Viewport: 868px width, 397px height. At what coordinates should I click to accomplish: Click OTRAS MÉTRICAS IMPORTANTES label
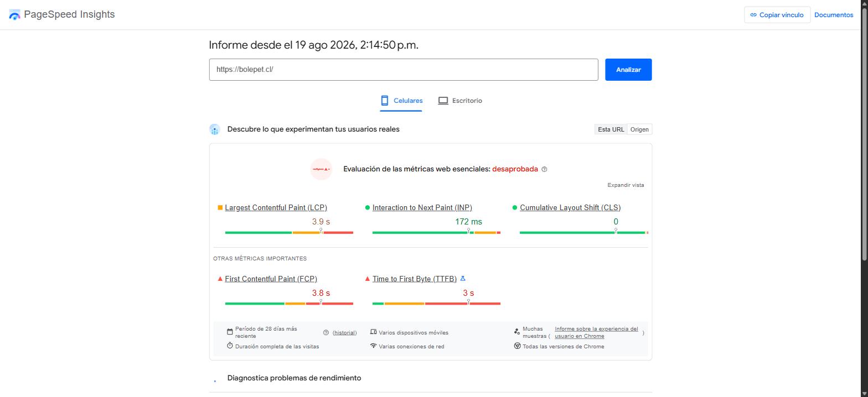pyautogui.click(x=260, y=259)
